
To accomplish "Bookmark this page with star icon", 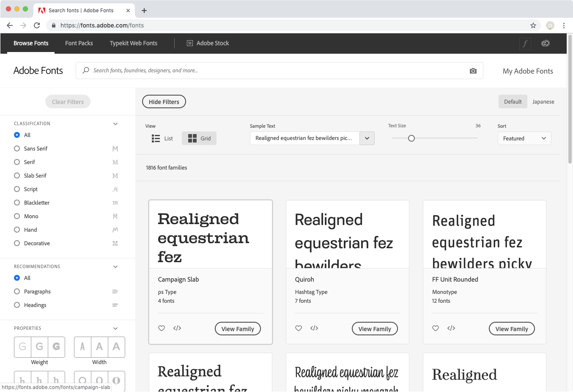I will [533, 25].
